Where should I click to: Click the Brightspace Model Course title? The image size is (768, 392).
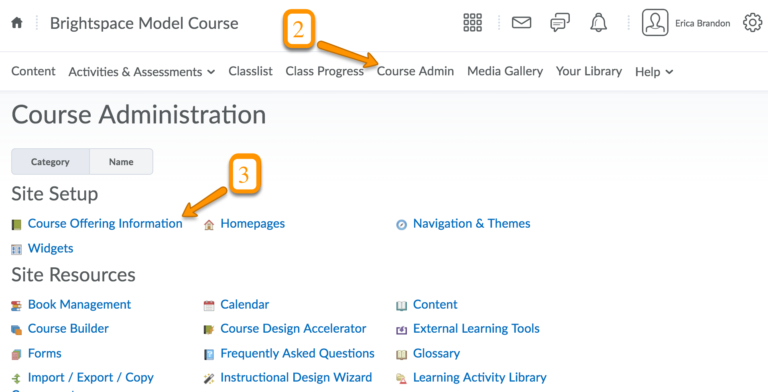(144, 23)
